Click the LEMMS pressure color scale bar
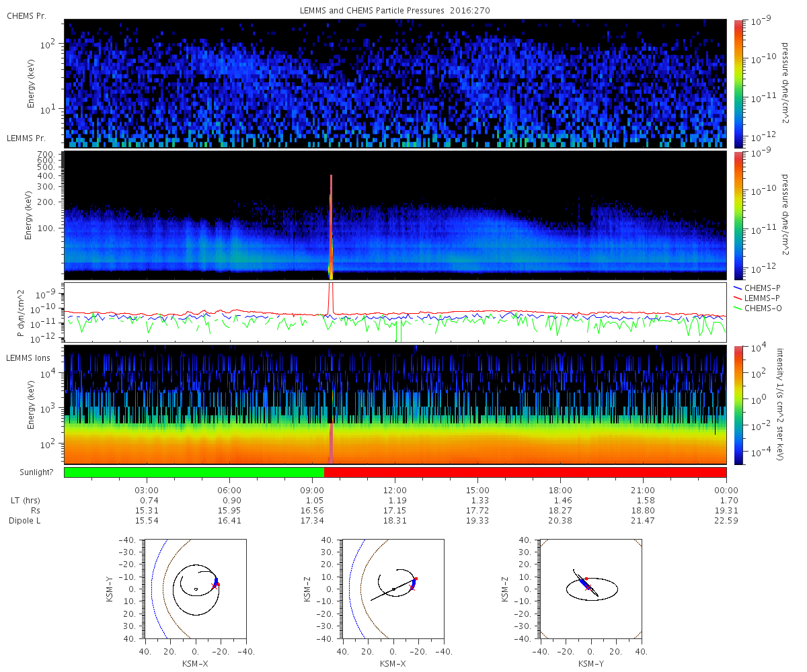807x672 pixels. pyautogui.click(x=737, y=215)
